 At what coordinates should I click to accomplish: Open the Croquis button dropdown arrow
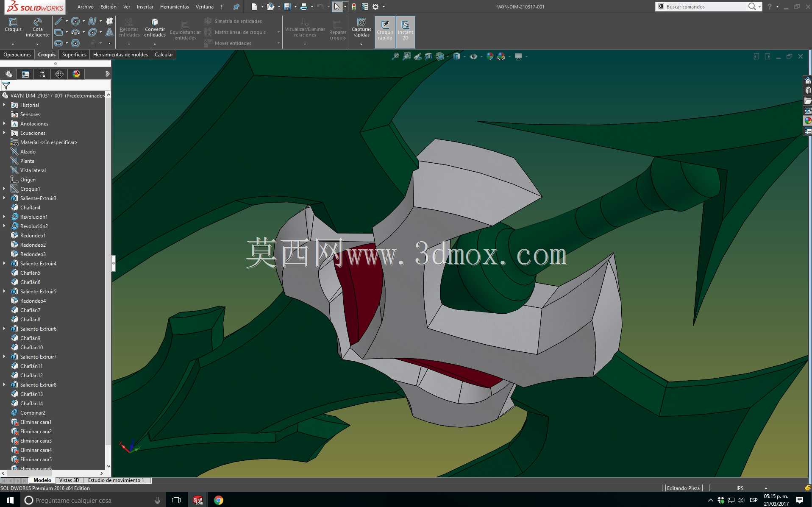tap(13, 44)
